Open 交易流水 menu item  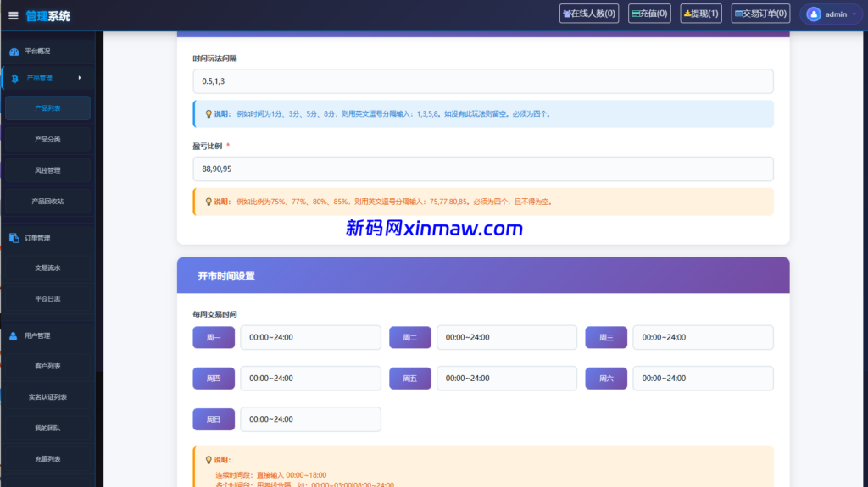tap(47, 268)
